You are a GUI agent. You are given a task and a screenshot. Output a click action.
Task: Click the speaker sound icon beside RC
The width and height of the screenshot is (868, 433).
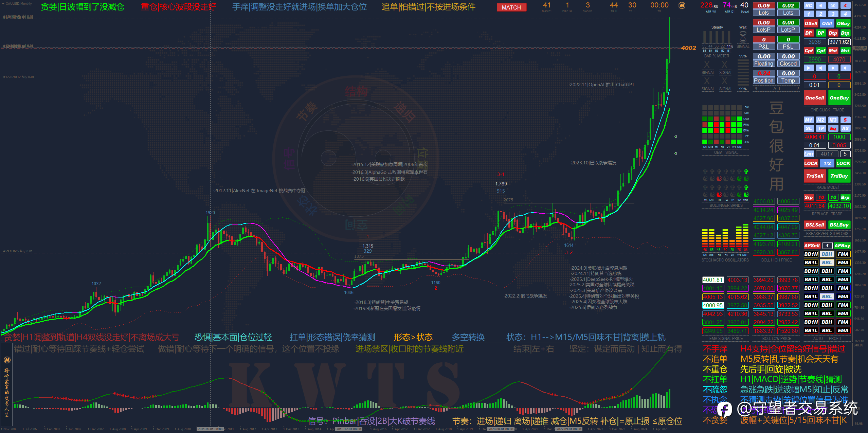(x=821, y=5)
